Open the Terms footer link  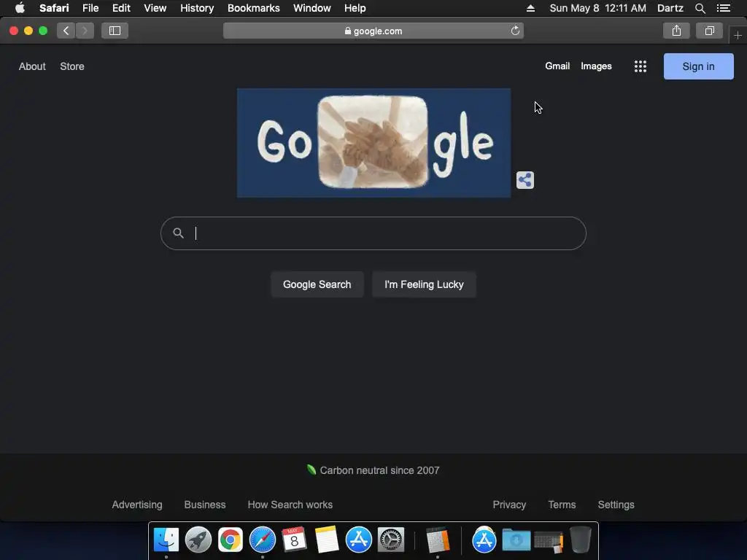click(562, 505)
